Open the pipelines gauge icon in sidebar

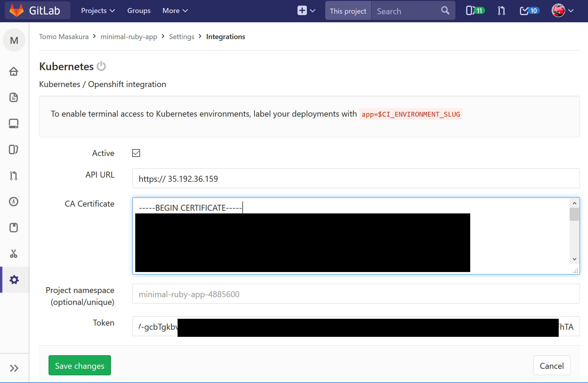click(14, 202)
